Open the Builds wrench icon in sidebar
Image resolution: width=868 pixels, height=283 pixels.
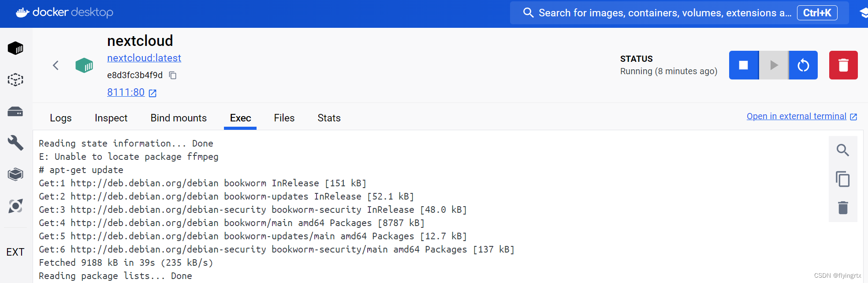pyautogui.click(x=15, y=143)
